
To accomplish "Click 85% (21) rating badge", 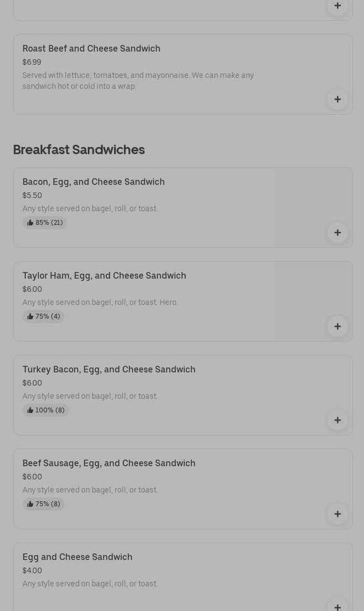I will click(45, 223).
